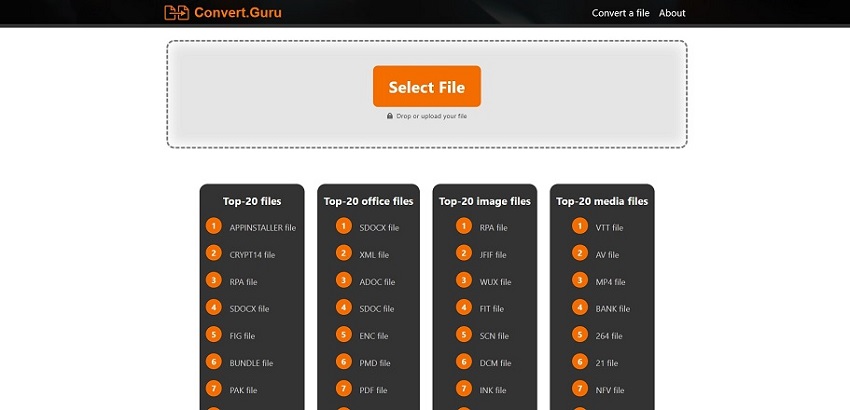Open the BANK file link

click(x=613, y=309)
